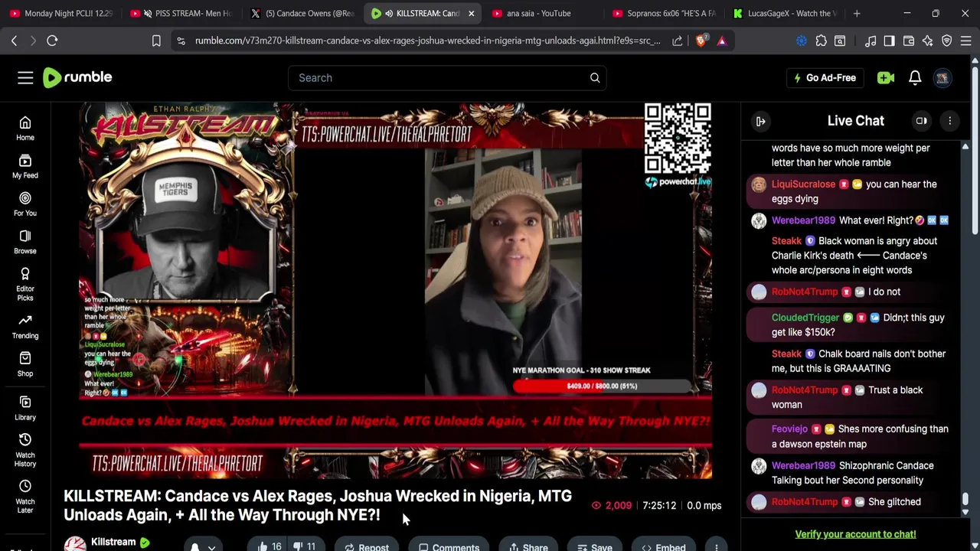Open Trending in the sidebar
The image size is (980, 551).
click(25, 326)
